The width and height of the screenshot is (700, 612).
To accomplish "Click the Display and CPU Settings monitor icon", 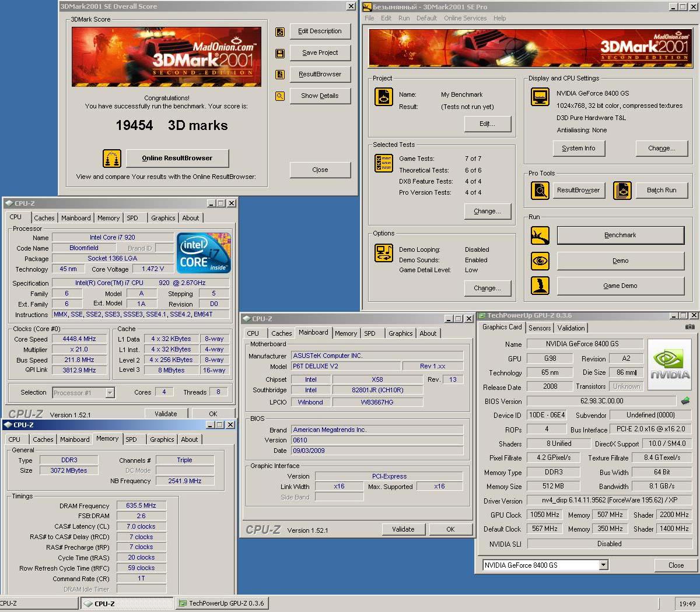I will coord(540,97).
